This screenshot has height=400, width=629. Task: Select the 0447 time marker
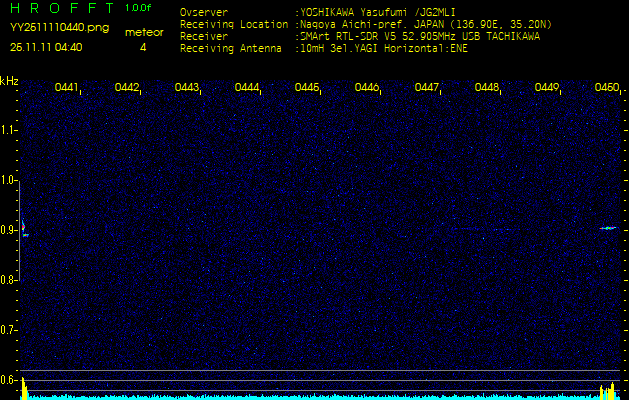pos(427,88)
